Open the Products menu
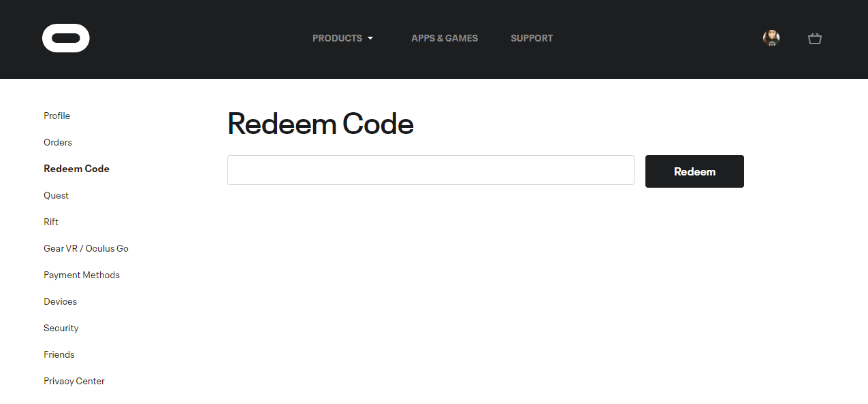 (x=338, y=39)
